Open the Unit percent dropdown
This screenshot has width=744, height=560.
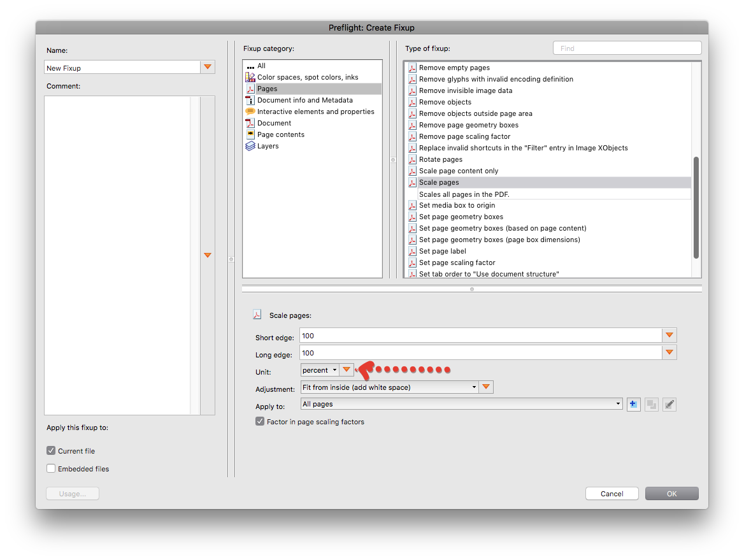[x=320, y=370]
